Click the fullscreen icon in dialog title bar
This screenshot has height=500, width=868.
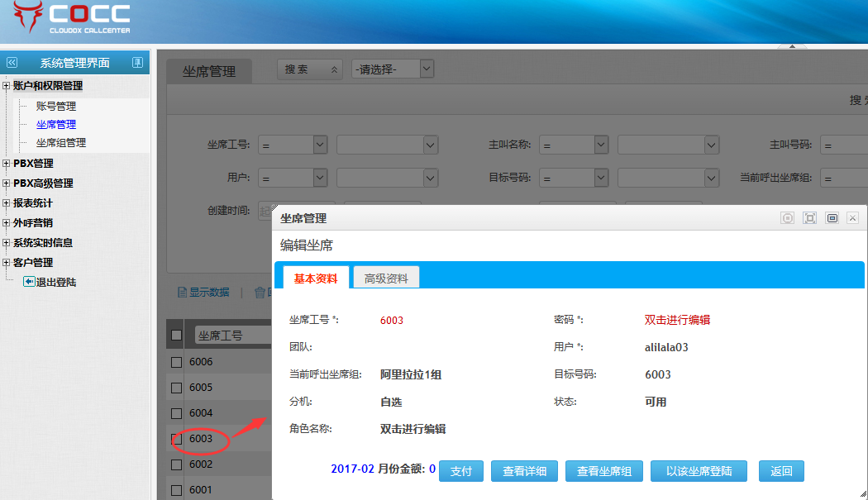coord(810,218)
